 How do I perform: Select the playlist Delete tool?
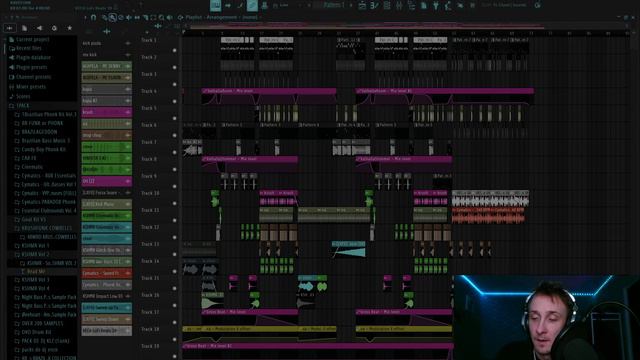pos(120,18)
